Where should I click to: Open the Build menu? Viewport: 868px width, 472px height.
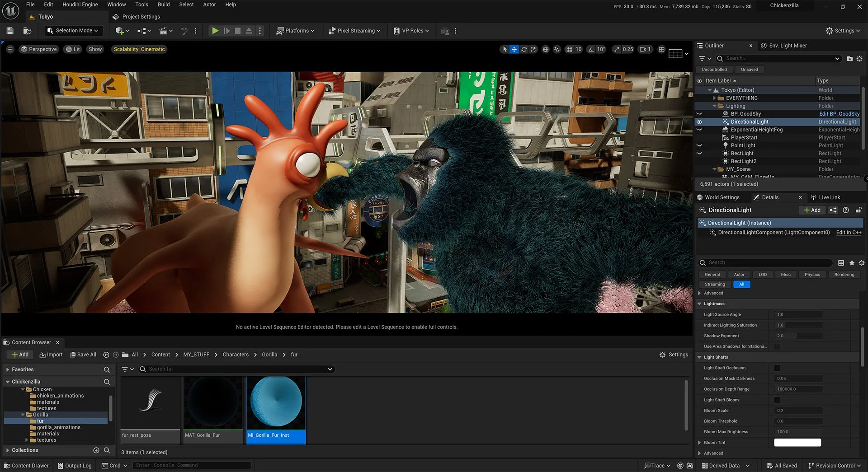(164, 5)
